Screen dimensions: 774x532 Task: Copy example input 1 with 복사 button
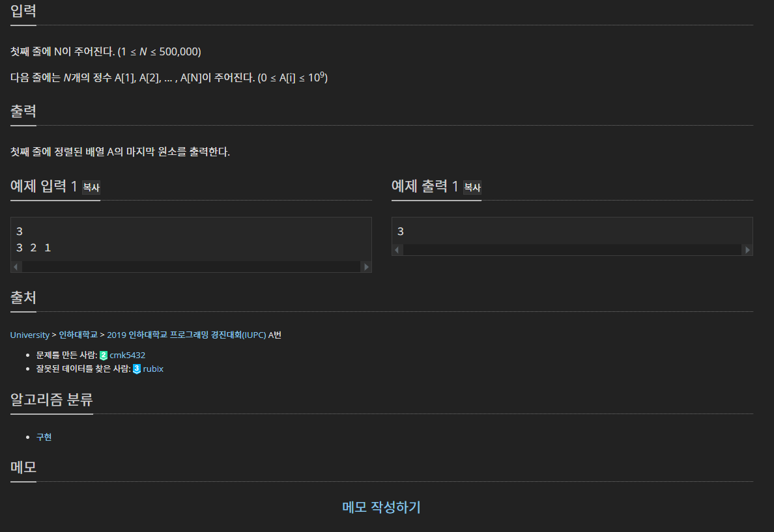point(91,188)
